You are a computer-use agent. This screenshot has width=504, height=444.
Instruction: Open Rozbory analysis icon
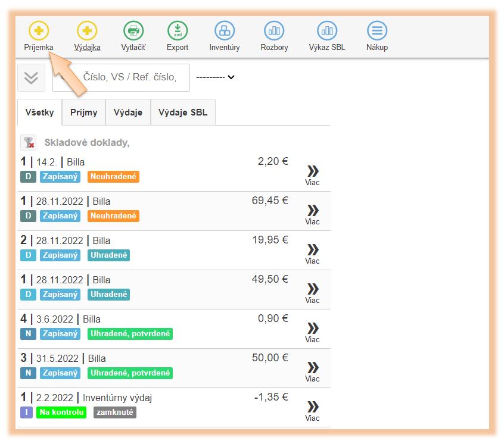tap(274, 30)
